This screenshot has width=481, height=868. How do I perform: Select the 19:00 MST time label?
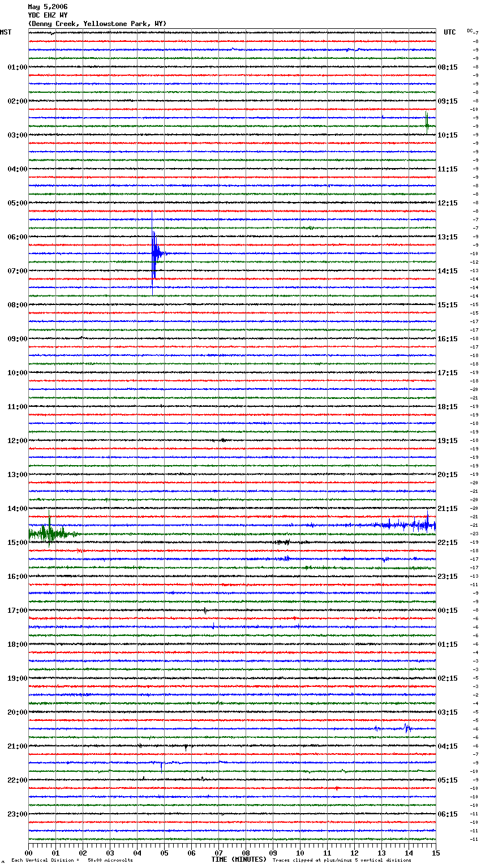[x=18, y=678]
